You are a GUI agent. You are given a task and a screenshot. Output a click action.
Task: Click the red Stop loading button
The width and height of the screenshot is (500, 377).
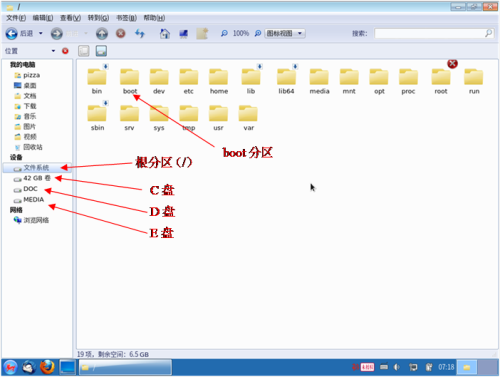click(121, 33)
